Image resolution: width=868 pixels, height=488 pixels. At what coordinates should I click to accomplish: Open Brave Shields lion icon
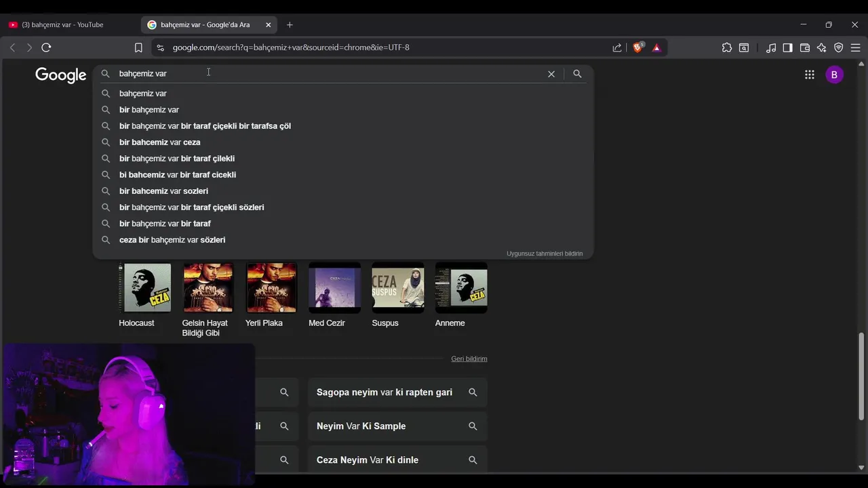[x=637, y=47]
